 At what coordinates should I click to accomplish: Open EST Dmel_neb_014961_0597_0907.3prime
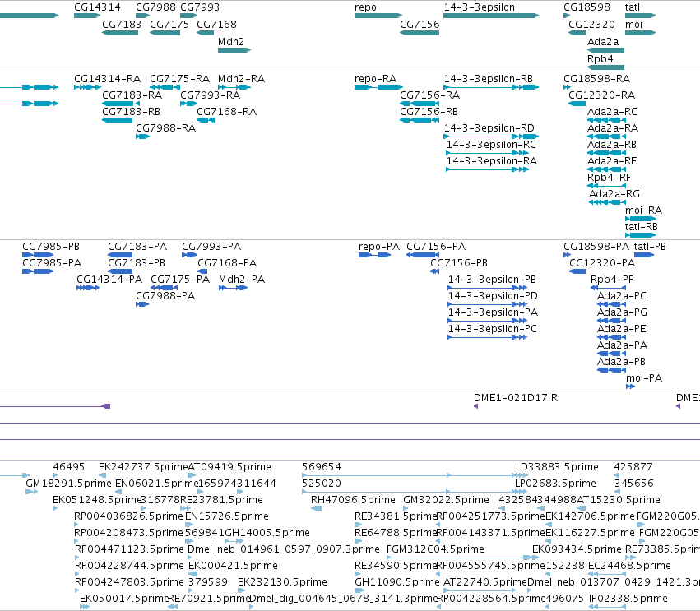(284, 550)
